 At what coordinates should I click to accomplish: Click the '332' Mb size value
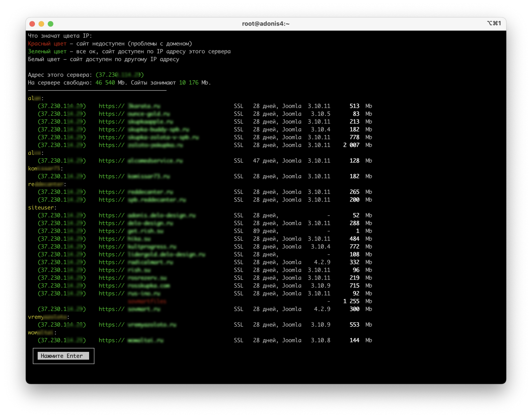354,262
